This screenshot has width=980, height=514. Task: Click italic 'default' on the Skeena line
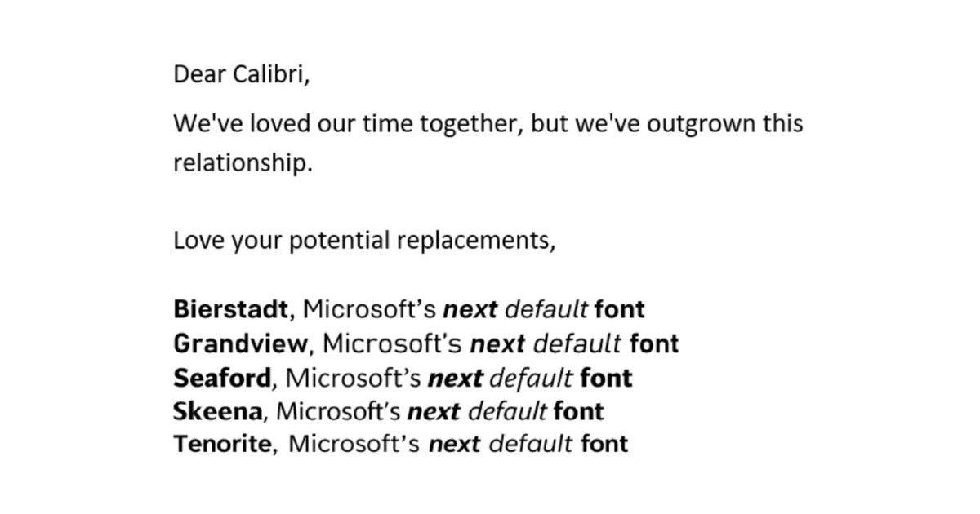coord(506,410)
